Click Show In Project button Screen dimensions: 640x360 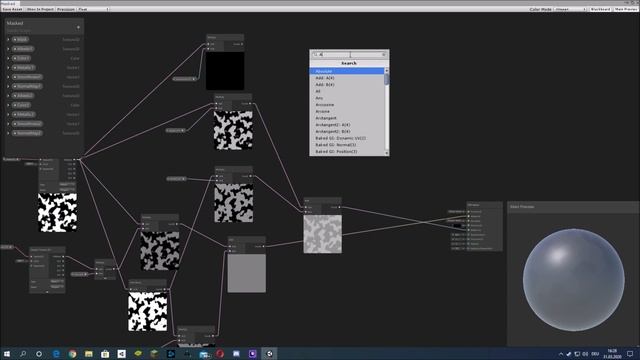point(40,9)
